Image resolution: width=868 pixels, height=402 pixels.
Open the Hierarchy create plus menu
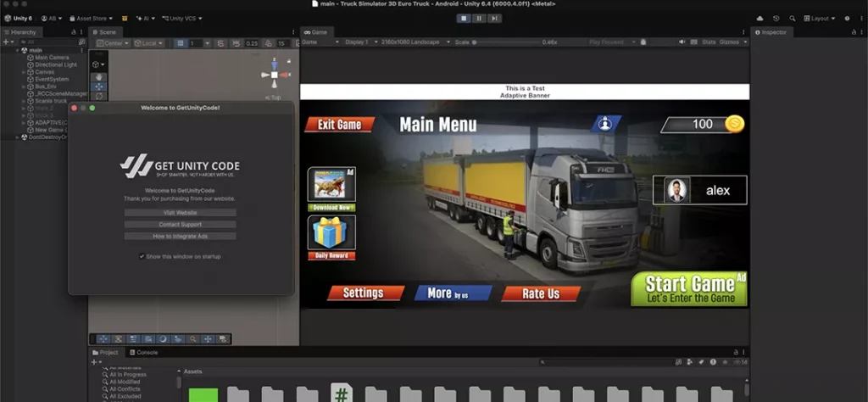[x=7, y=42]
